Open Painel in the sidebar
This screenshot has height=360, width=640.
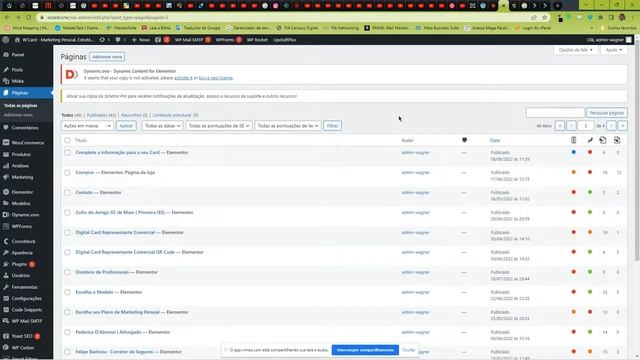(18, 55)
